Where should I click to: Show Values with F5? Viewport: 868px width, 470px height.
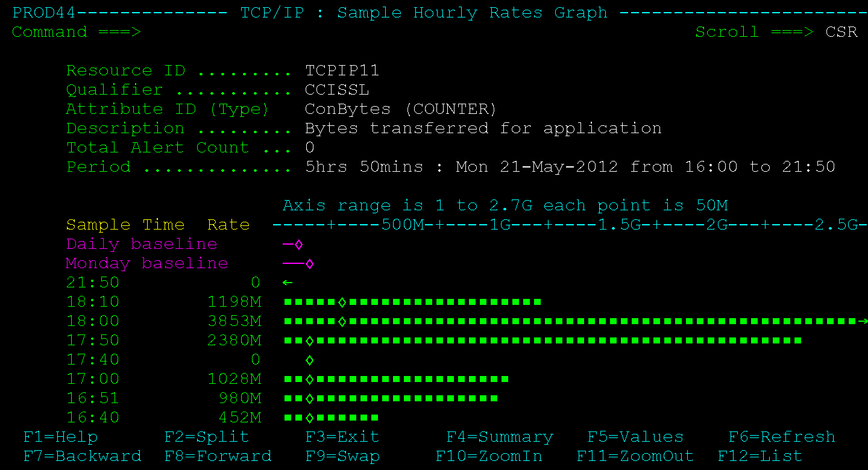(x=635, y=436)
